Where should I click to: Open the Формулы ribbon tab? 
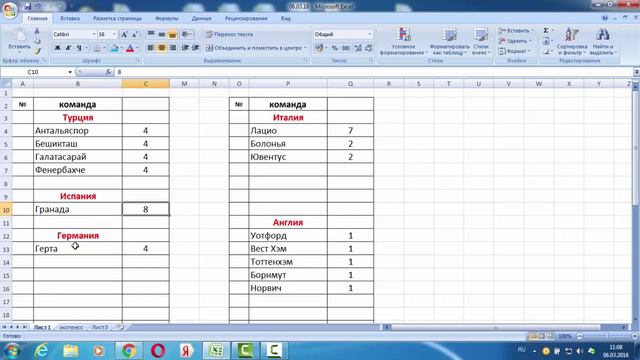(167, 18)
